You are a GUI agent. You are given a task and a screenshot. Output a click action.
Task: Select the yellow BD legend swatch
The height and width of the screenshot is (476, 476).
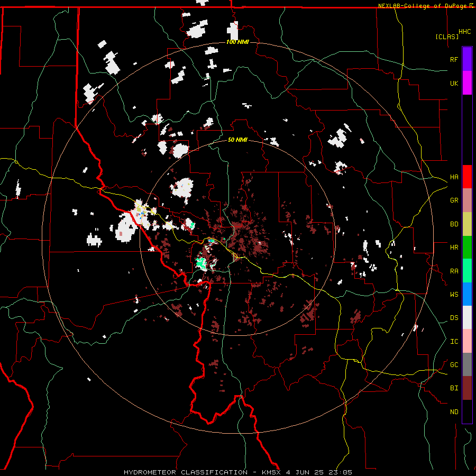467,224
